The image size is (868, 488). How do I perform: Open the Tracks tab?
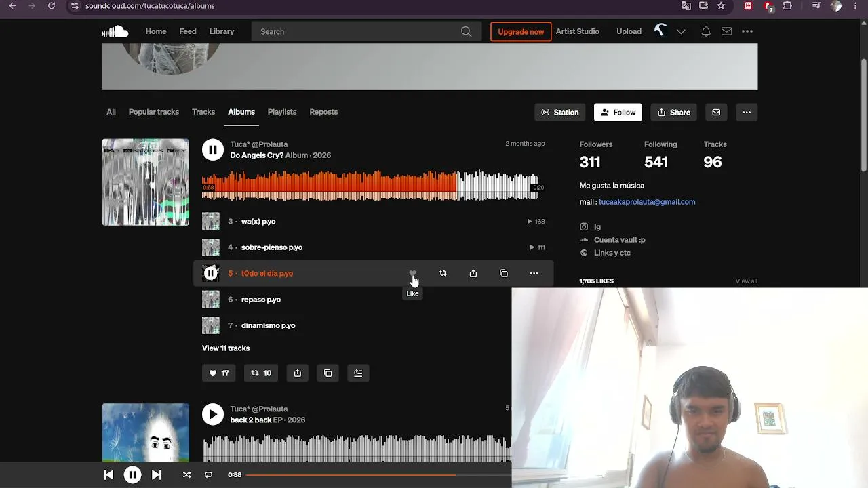(203, 112)
